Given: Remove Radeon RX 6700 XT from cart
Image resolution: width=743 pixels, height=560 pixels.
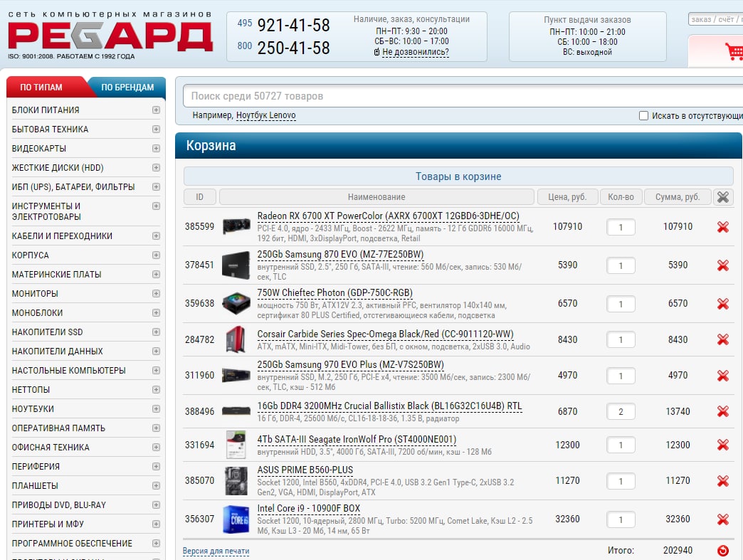Looking at the screenshot, I should coord(722,227).
